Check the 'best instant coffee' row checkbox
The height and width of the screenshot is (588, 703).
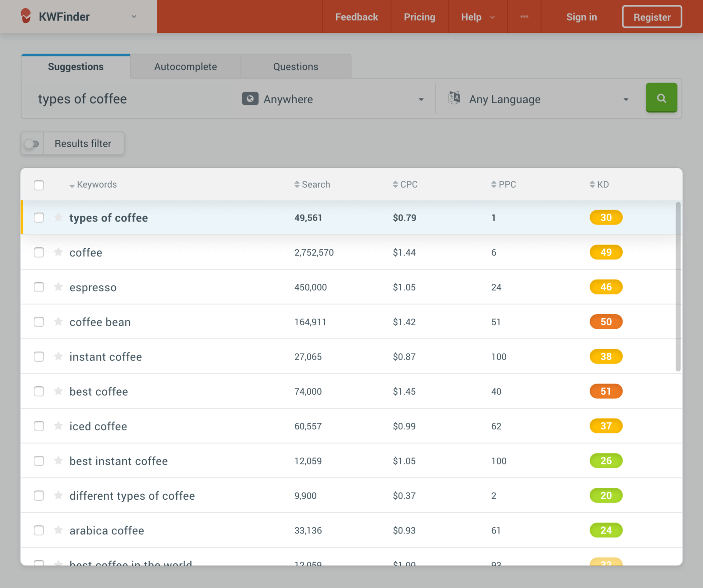(39, 461)
